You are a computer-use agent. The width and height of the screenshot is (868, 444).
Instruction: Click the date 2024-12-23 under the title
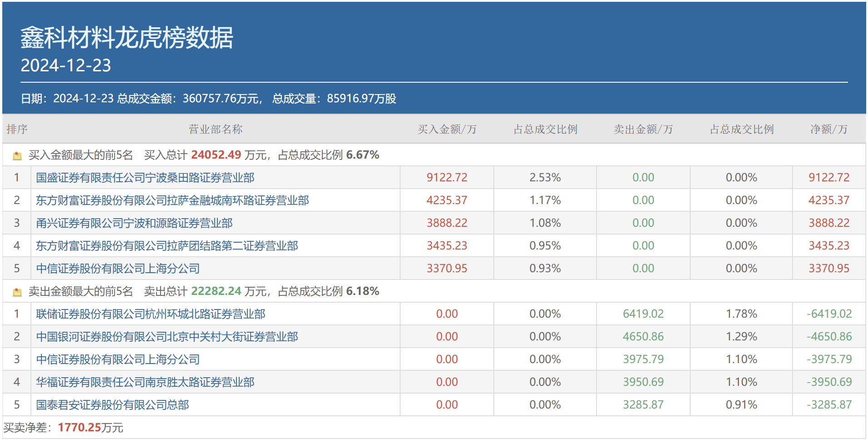point(66,65)
